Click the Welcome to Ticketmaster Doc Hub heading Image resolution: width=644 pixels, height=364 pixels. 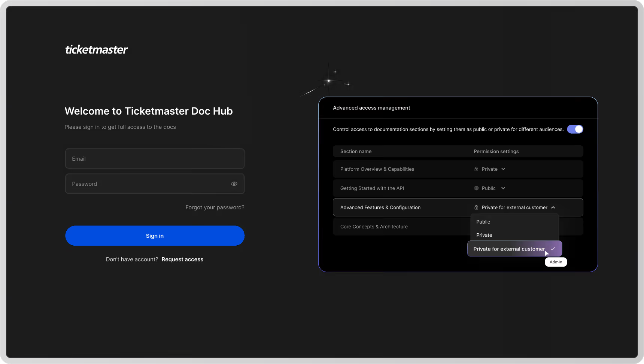point(149,111)
